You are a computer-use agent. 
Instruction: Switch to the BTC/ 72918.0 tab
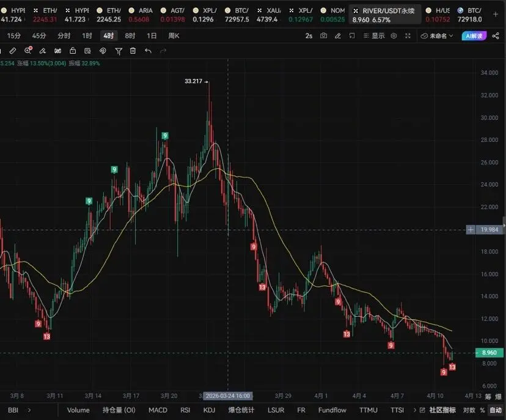(x=470, y=15)
